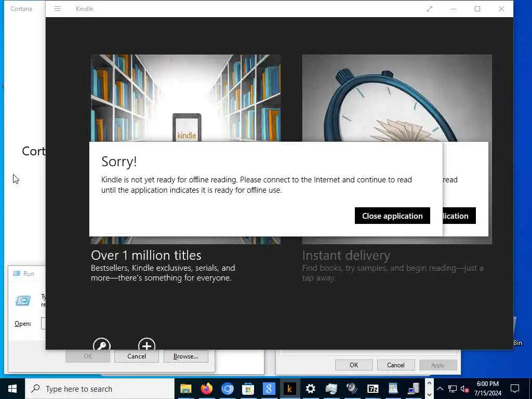Open File Explorer from the taskbar
This screenshot has width=532, height=399.
[186, 389]
